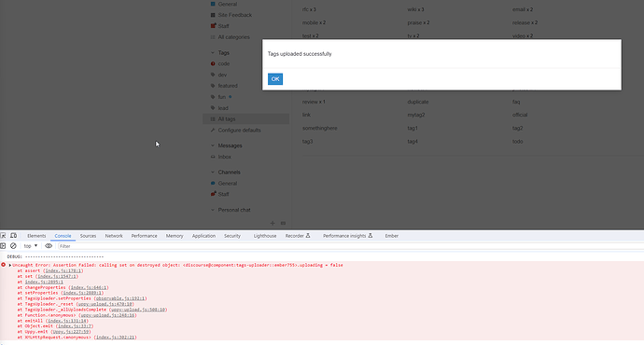Click the inbox icon beside Inbox
This screenshot has width=644, height=345.
(x=213, y=157)
